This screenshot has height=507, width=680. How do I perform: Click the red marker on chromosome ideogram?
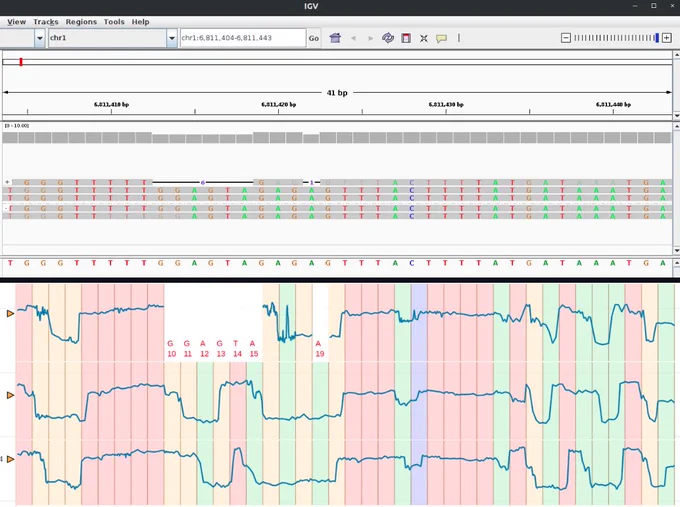pyautogui.click(x=21, y=62)
